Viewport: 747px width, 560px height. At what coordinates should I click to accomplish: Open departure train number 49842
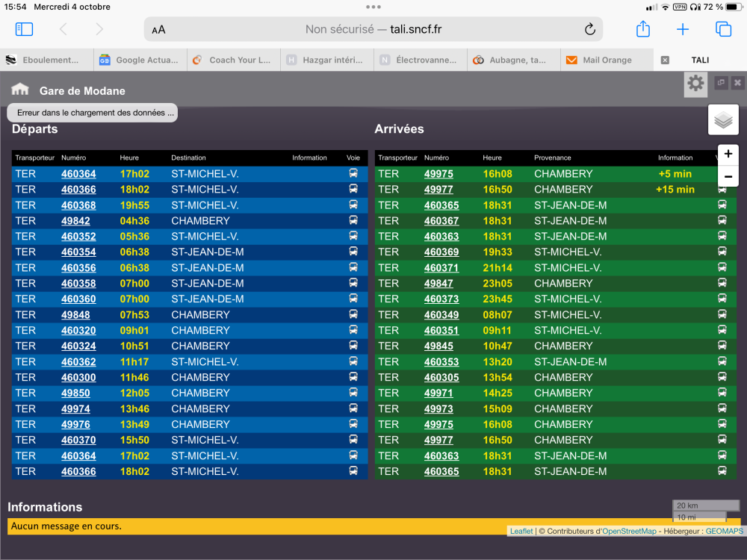(x=75, y=221)
